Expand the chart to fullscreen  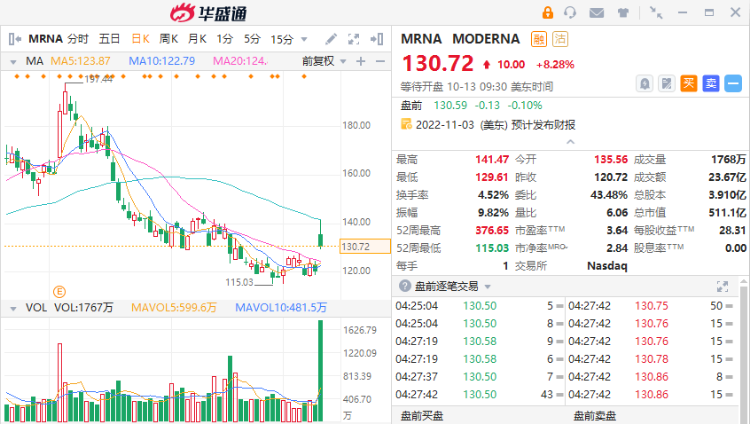click(353, 39)
